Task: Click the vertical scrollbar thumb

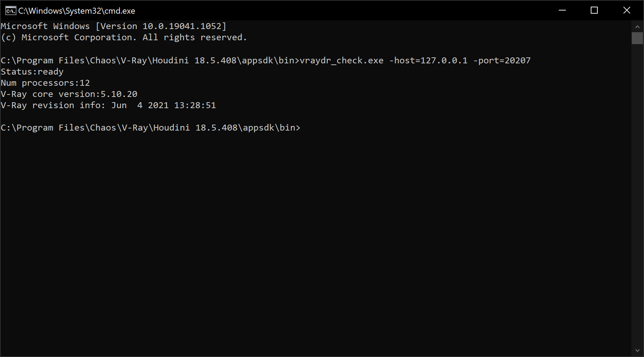Action: tap(637, 38)
